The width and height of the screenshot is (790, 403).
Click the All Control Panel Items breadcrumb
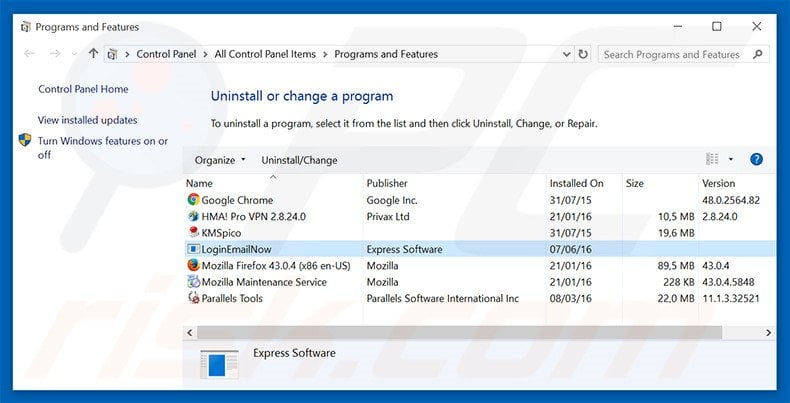265,54
